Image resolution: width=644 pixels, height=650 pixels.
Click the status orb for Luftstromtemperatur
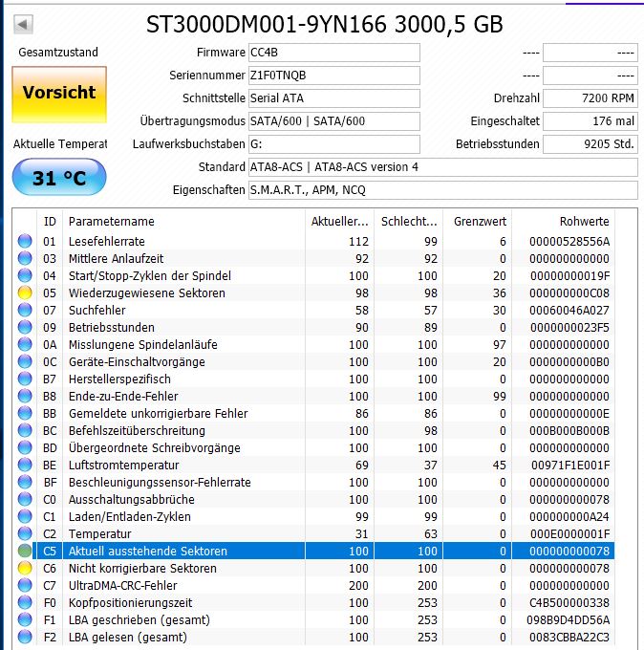(25, 465)
